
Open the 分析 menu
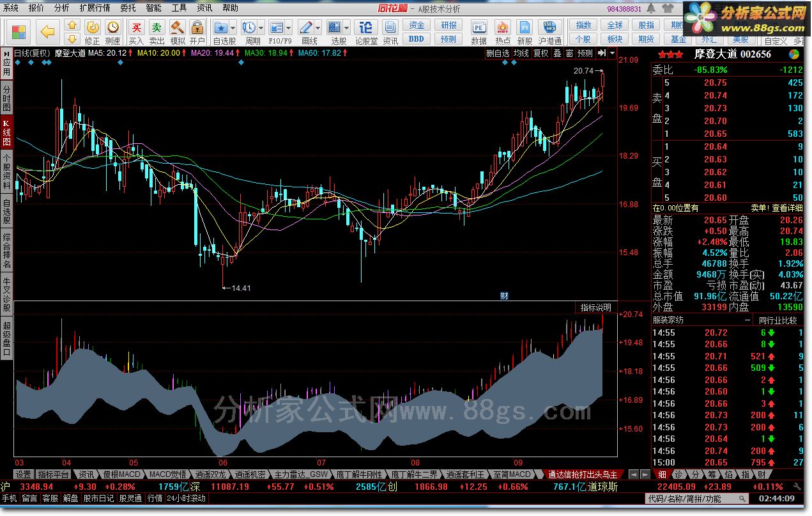point(61,8)
